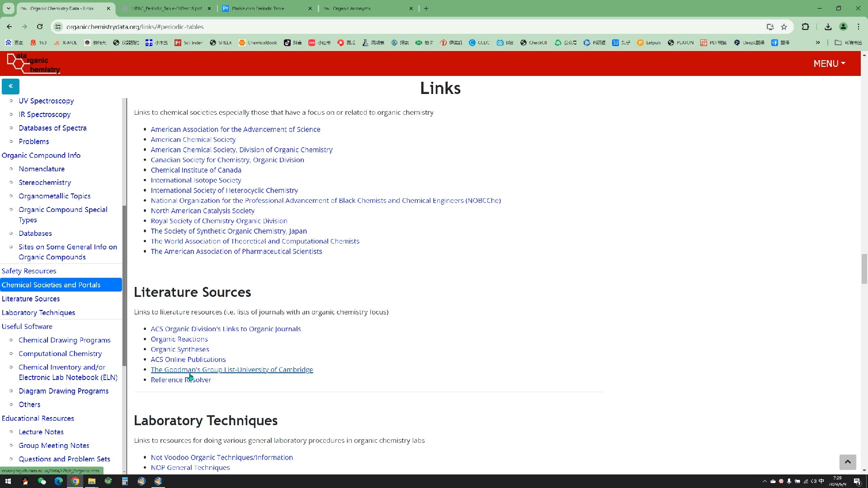Open the all bookmarks folder

849,42
